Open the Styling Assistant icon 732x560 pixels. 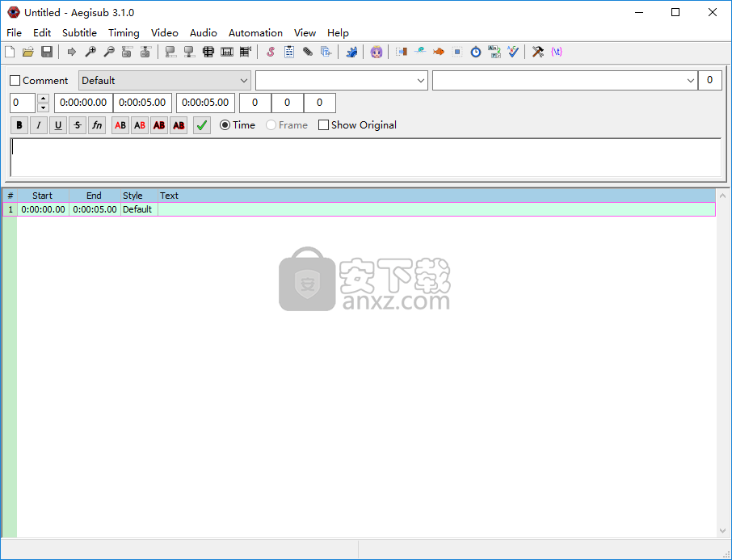click(x=419, y=52)
